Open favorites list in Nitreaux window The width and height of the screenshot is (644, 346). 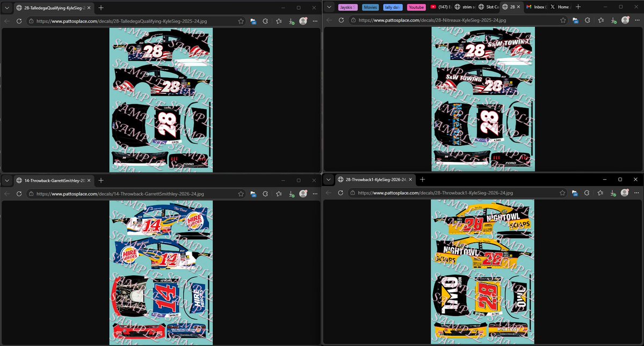601,20
